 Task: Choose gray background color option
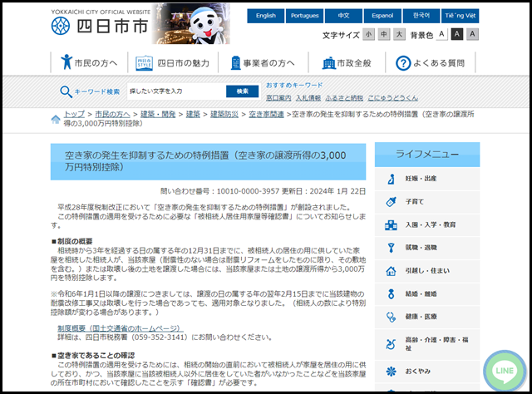click(473, 34)
